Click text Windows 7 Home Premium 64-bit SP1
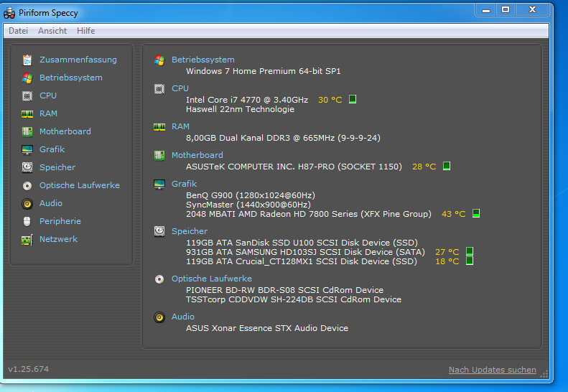The width and height of the screenshot is (568, 392). click(264, 71)
